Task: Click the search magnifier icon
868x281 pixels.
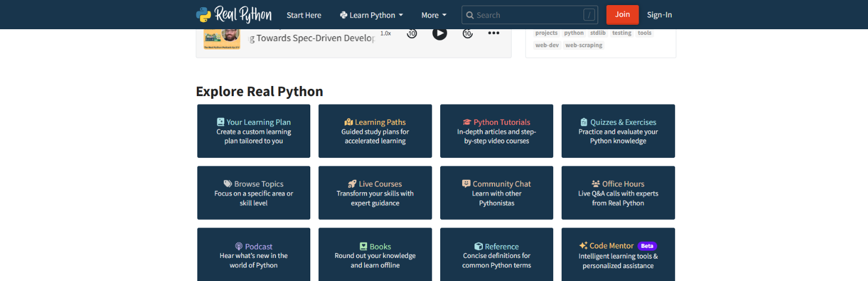Action: pos(470,15)
